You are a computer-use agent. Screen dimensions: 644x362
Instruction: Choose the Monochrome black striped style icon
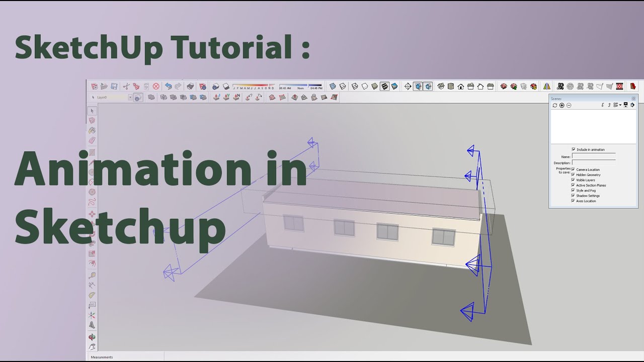[384, 86]
